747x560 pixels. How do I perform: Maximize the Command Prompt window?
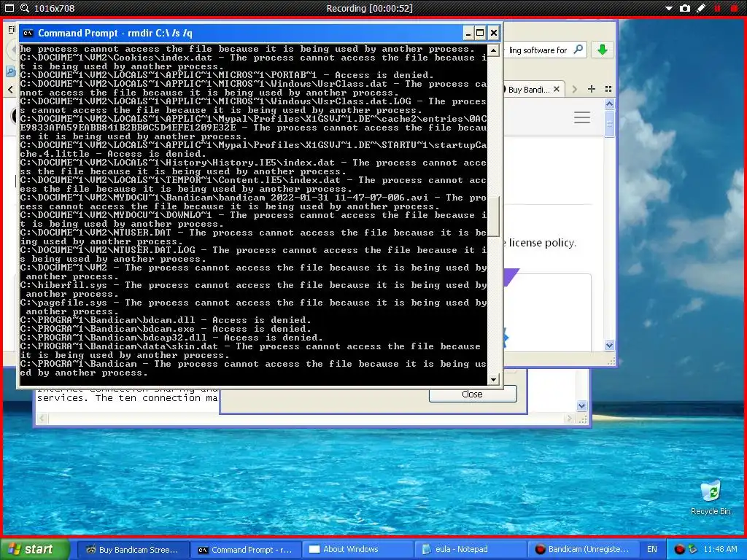[x=480, y=33]
